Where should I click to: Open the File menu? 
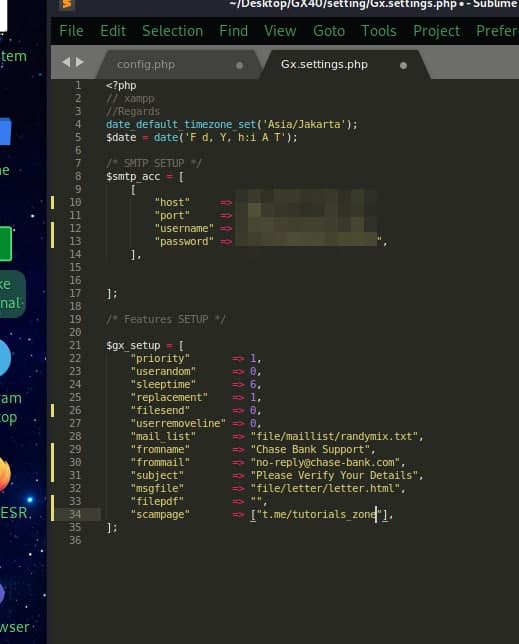click(71, 31)
